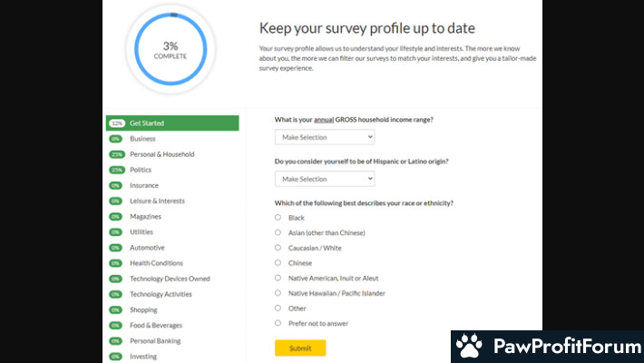Choose Native Hawaiian / Pacific Islander radio

click(x=278, y=293)
